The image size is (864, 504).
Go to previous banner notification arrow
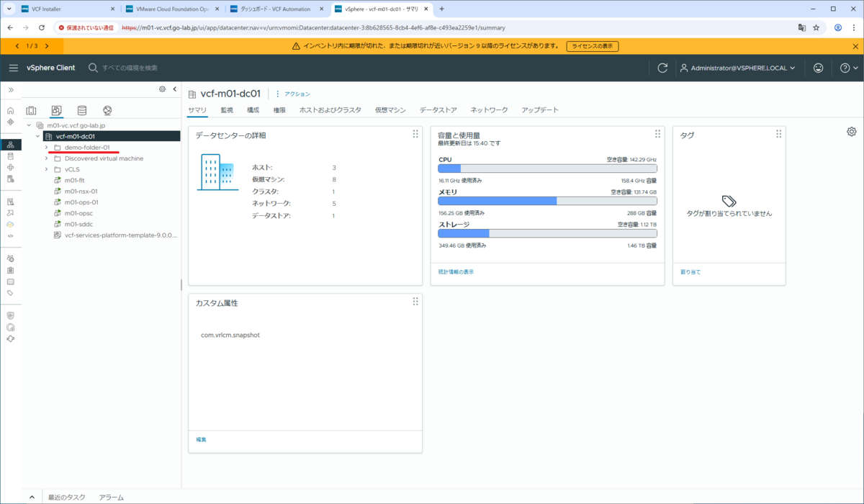pyautogui.click(x=17, y=46)
